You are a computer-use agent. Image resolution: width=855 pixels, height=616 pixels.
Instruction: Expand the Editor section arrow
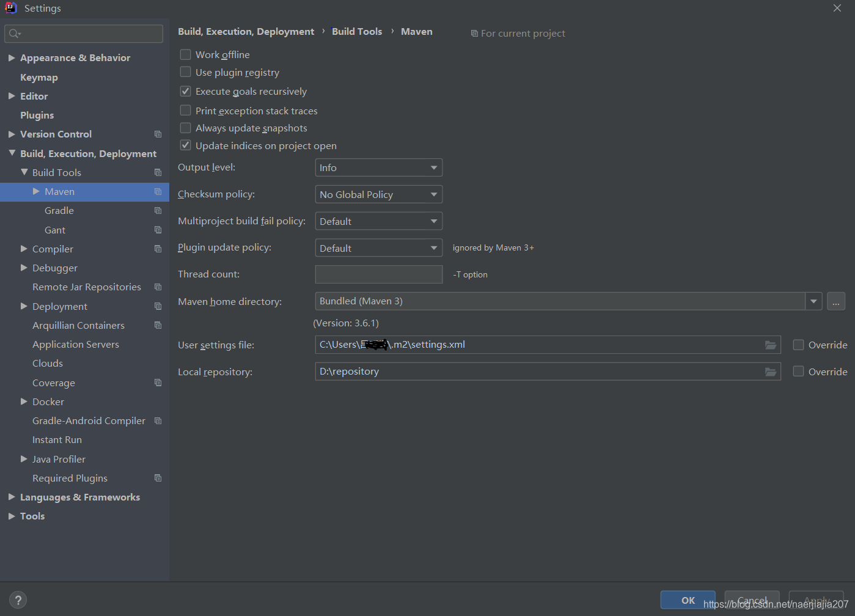click(x=12, y=96)
